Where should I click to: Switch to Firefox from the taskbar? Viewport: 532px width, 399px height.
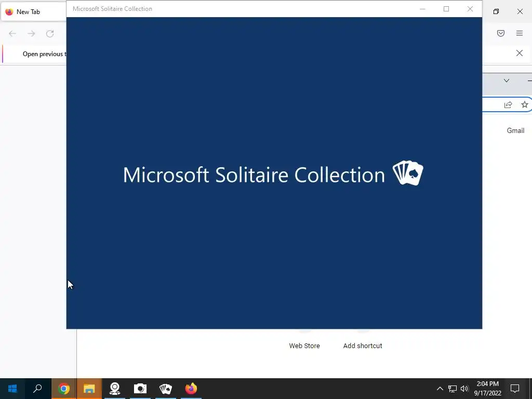tap(191, 389)
